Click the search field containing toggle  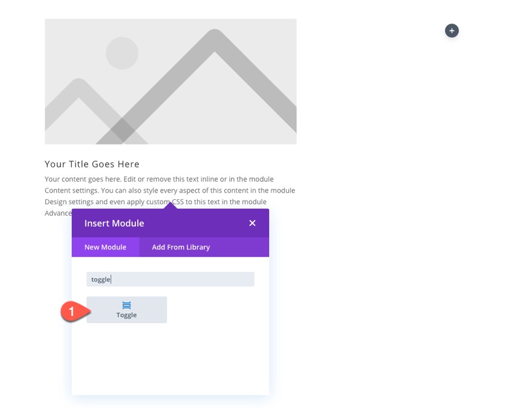170,279
